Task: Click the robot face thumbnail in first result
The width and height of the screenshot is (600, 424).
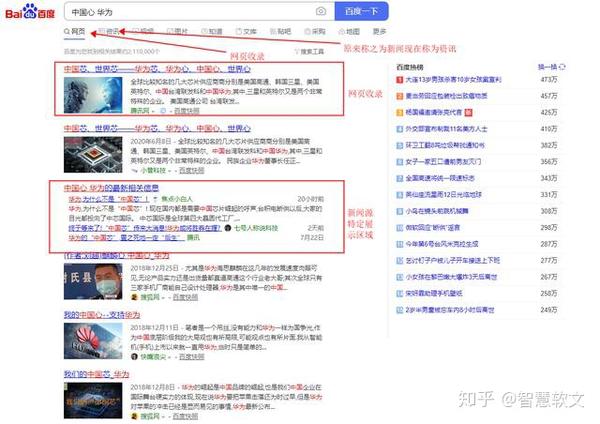Action: click(x=93, y=95)
